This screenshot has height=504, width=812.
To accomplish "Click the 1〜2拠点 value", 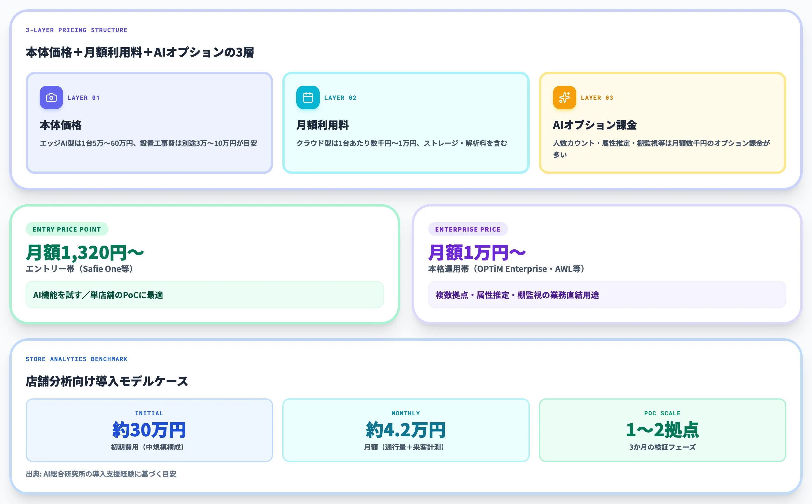I will (662, 430).
